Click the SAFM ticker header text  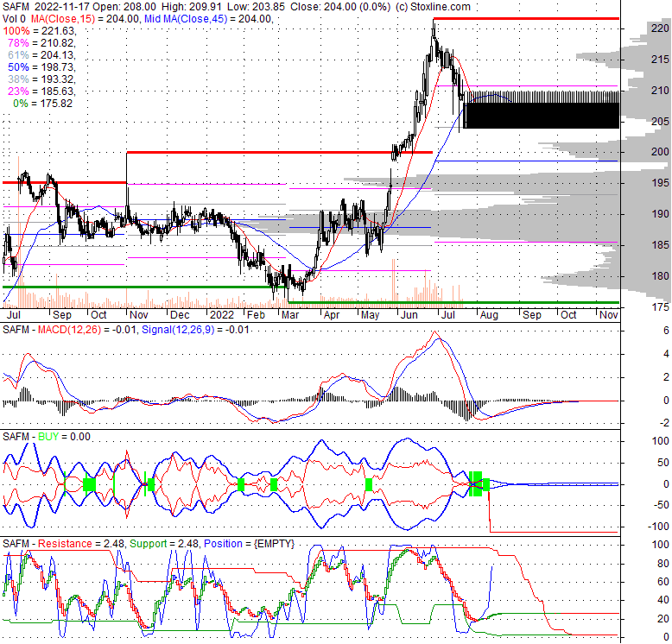[16, 6]
